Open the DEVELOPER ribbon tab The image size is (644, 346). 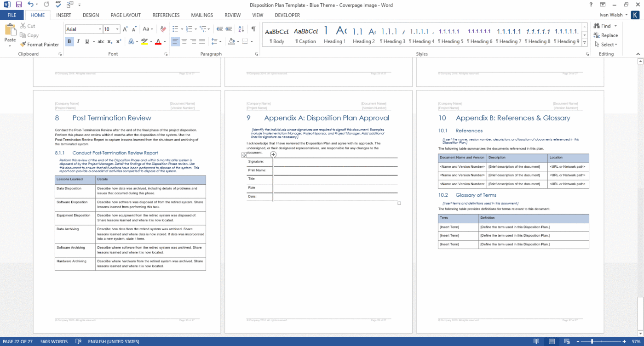[x=287, y=15]
